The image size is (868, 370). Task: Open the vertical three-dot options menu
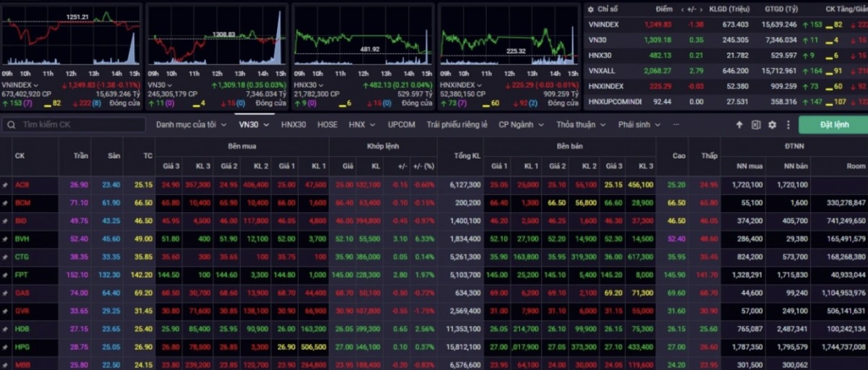787,125
